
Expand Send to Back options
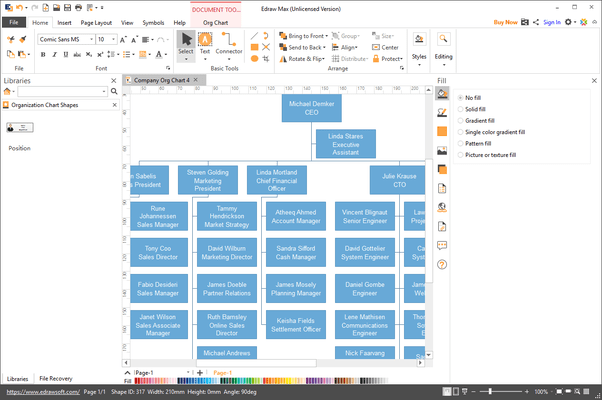[324, 48]
